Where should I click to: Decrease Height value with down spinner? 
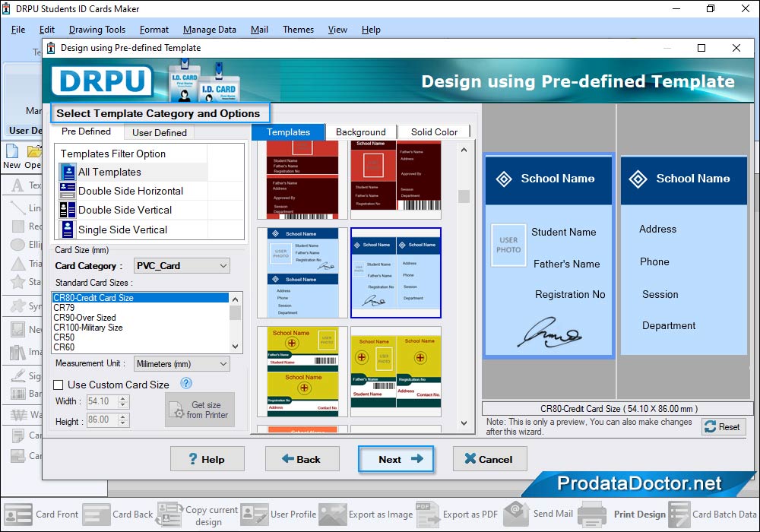click(123, 423)
